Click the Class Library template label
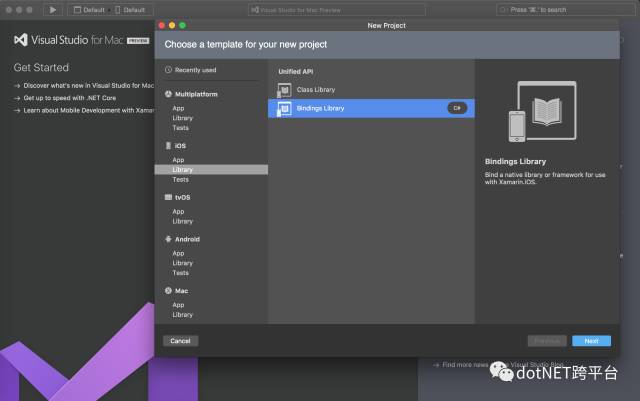Viewport: 640px width, 401px height. (316, 90)
